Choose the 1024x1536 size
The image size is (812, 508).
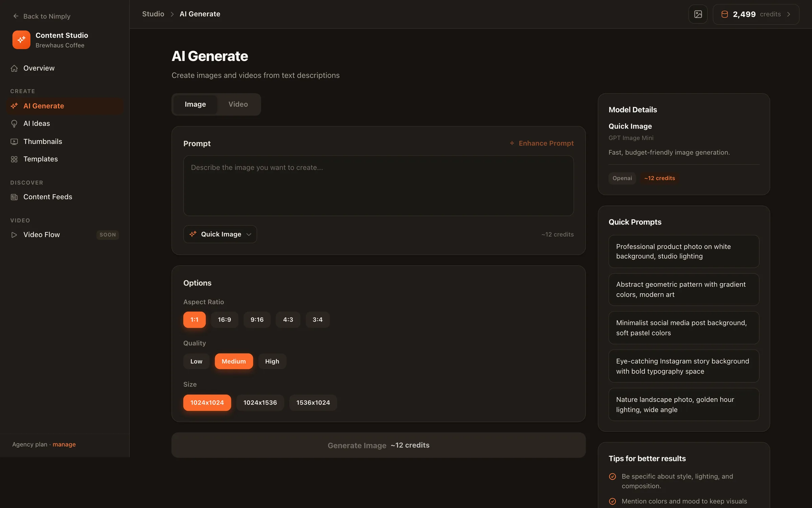coord(260,403)
